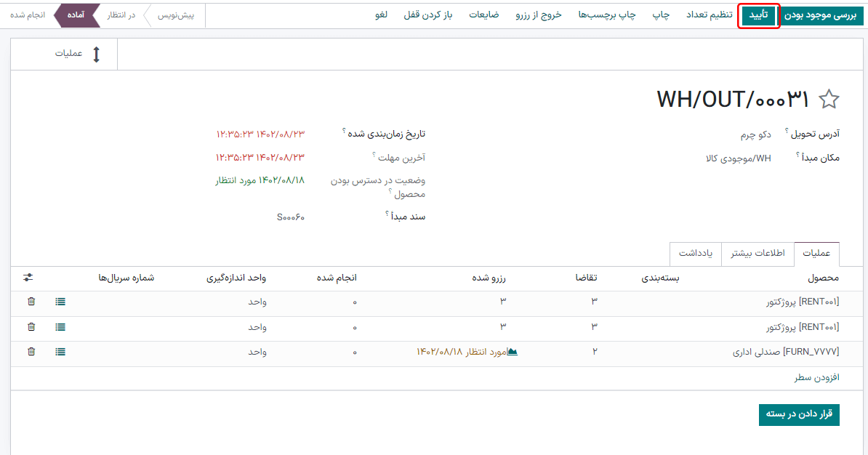Click the لغو cancel button
The width and height of the screenshot is (868, 455).
[x=381, y=15]
